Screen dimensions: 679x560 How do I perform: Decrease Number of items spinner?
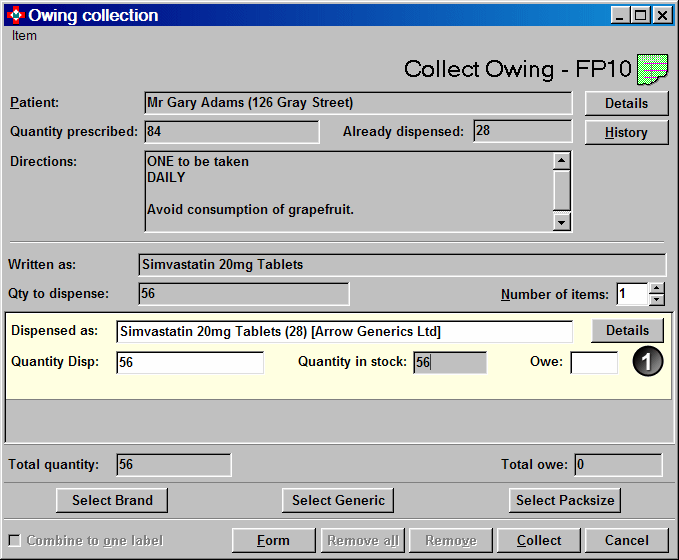pos(657,299)
